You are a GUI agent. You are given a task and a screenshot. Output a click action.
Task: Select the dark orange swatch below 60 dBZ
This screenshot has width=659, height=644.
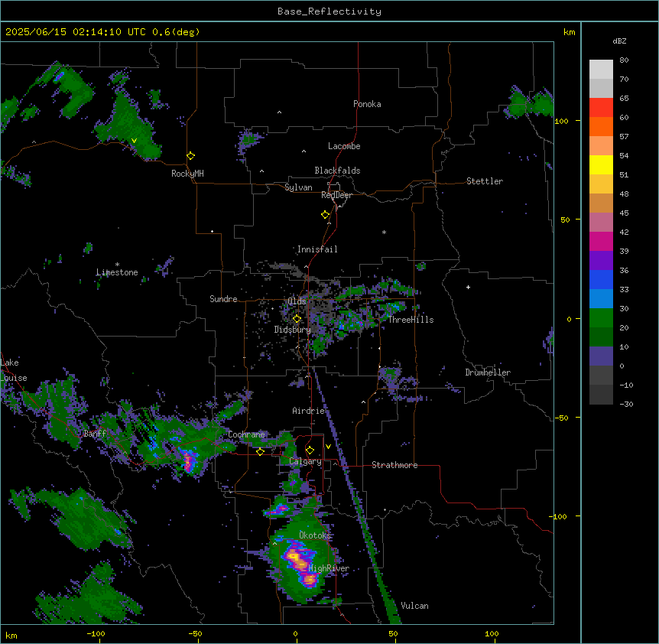coord(601,126)
